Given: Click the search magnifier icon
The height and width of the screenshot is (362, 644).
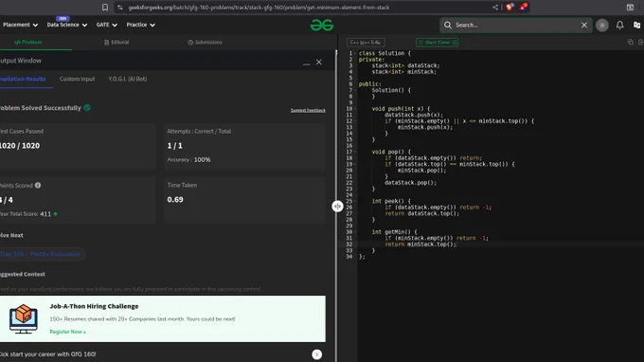Looking at the screenshot, I should pos(448,25).
